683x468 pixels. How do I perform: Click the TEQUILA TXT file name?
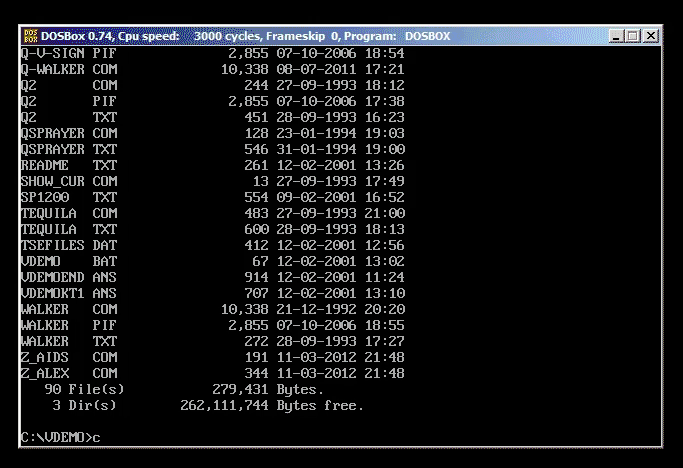68,229
